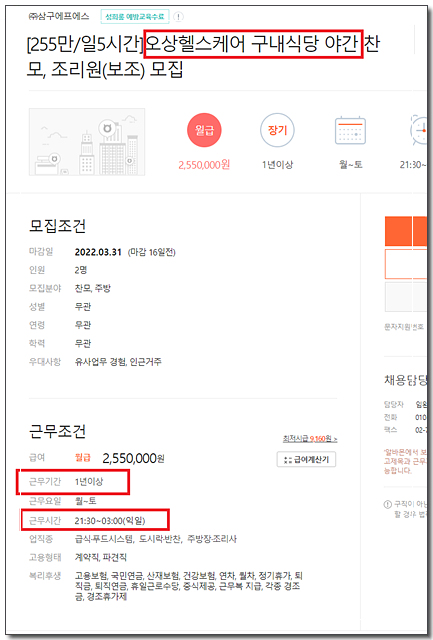Click the 근무시간 value 21:30~03:00(익일)
This screenshot has height=640, width=433.
pos(110,521)
